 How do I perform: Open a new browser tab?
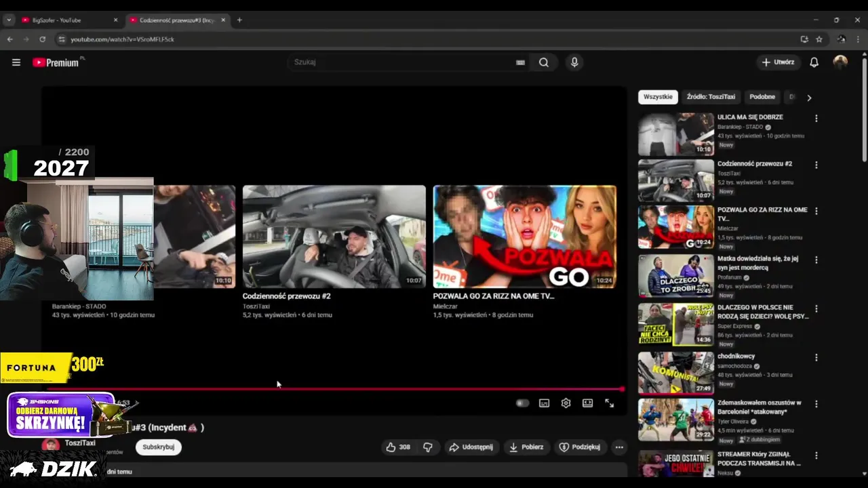(x=239, y=20)
